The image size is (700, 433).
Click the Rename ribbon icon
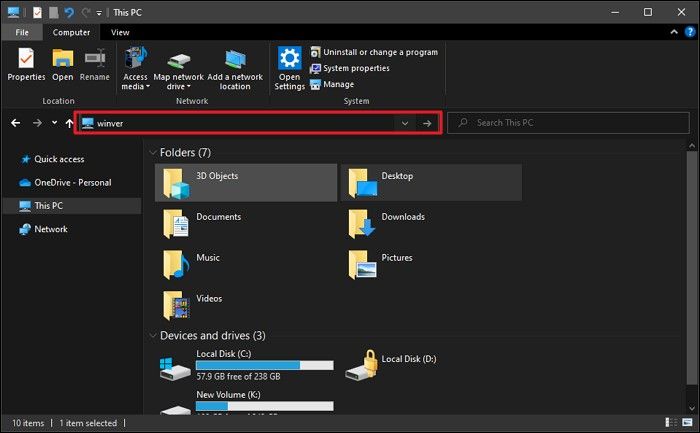click(x=95, y=65)
